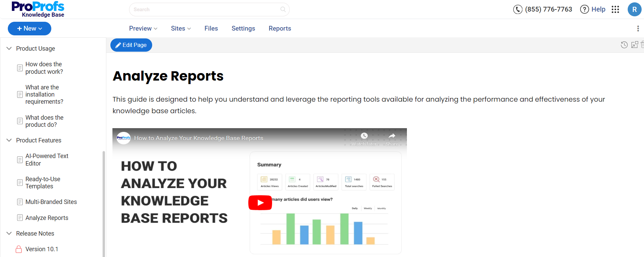
Task: Click lock icon beside Version 10.1
Action: (19, 249)
